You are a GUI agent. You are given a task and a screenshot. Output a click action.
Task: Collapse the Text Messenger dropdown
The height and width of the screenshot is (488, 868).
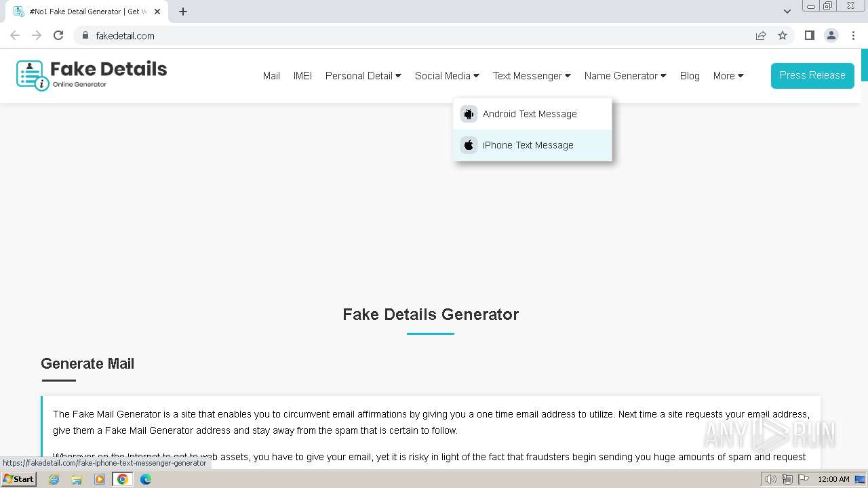pyautogui.click(x=532, y=76)
